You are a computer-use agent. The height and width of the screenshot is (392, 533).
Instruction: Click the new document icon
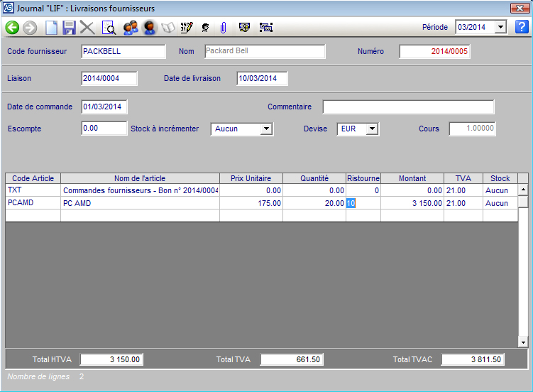point(51,28)
